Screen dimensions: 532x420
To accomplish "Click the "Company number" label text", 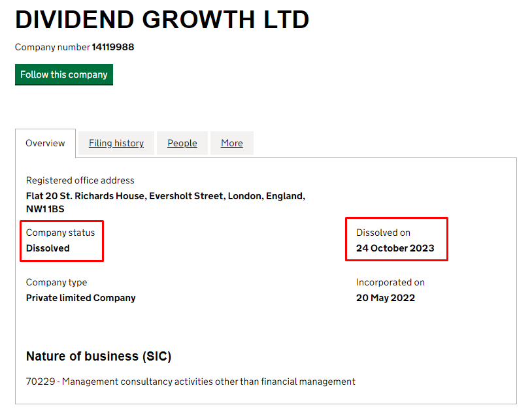I will (52, 47).
